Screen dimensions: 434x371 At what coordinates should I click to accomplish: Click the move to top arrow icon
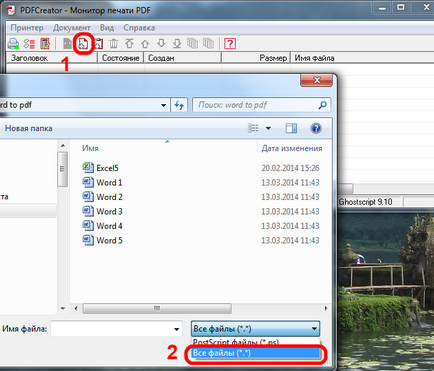point(129,43)
